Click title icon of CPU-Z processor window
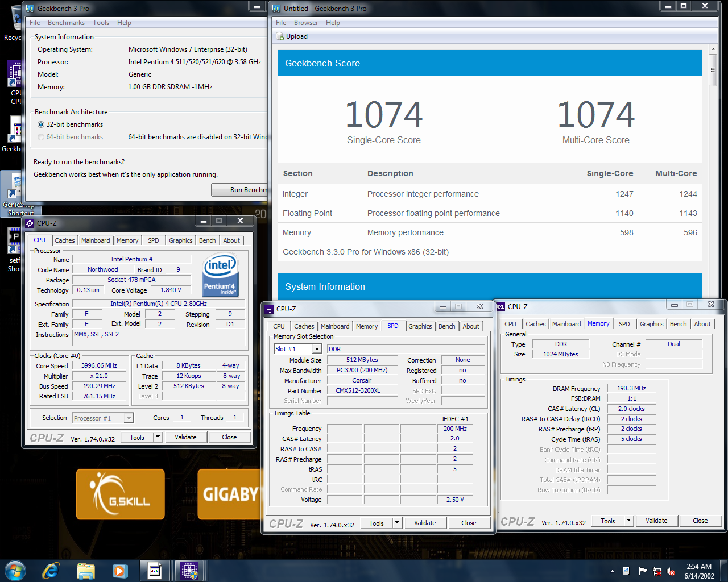Image resolution: width=728 pixels, height=582 pixels. 30,223
